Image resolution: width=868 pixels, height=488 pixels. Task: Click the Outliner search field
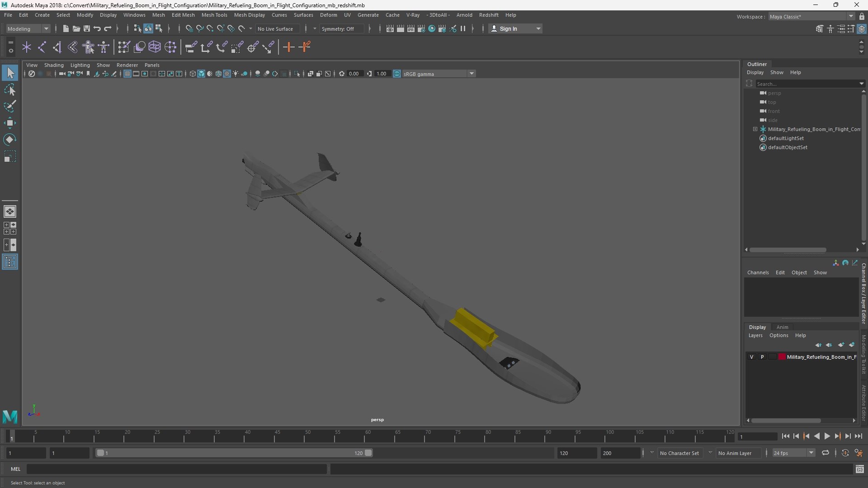pos(808,84)
